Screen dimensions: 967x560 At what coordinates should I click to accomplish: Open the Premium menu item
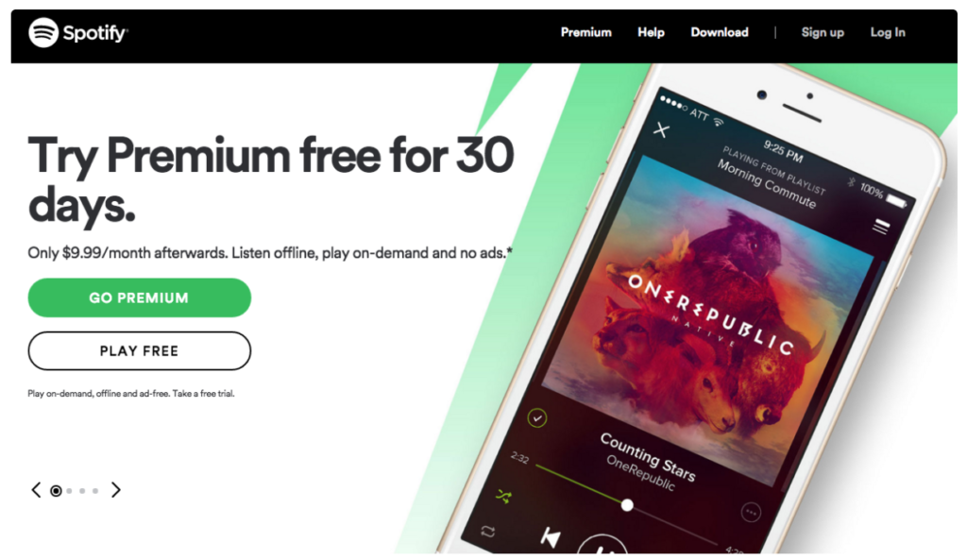point(585,32)
